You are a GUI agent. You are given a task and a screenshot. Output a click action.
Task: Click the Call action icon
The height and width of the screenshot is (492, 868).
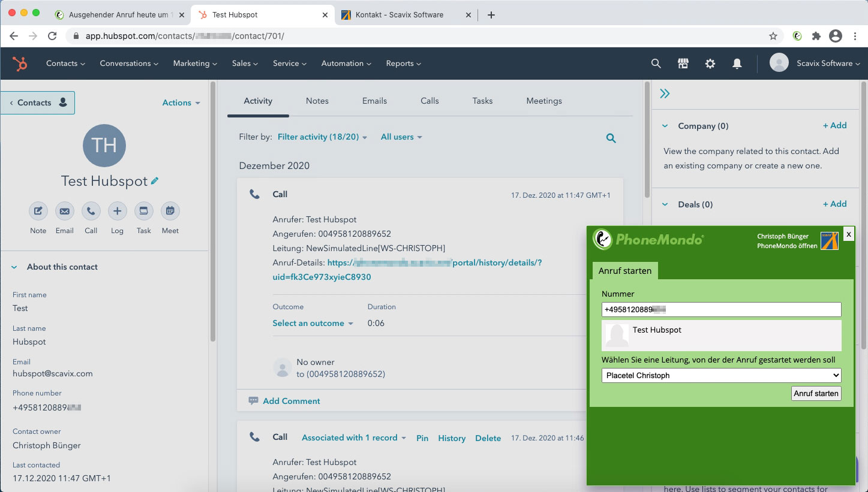point(91,211)
